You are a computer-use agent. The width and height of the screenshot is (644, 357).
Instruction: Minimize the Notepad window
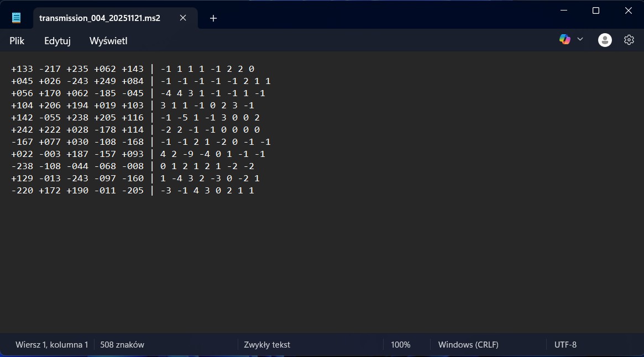point(563,11)
